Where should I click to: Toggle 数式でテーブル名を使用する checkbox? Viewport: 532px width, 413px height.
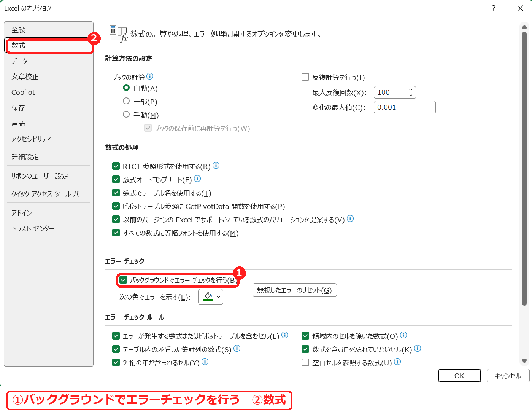[x=116, y=193]
